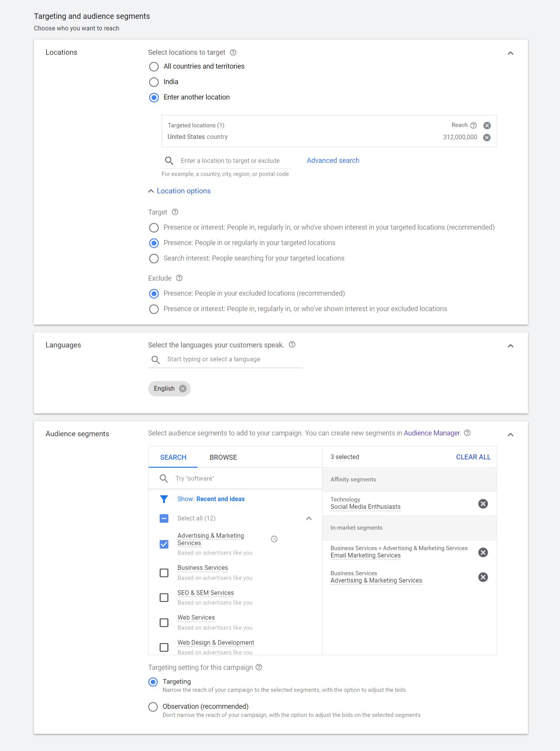The image size is (560, 751).
Task: Remove Social Media Enthusiasts segment
Action: [483, 503]
